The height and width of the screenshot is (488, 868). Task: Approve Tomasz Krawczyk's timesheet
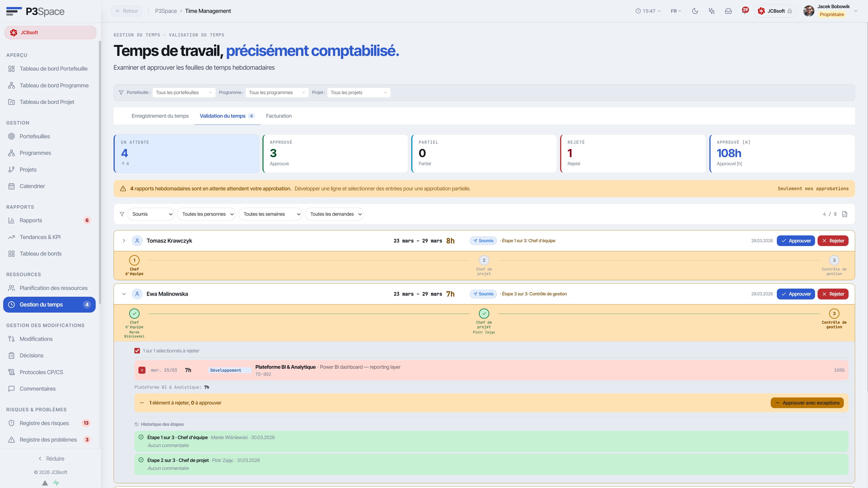tap(796, 241)
